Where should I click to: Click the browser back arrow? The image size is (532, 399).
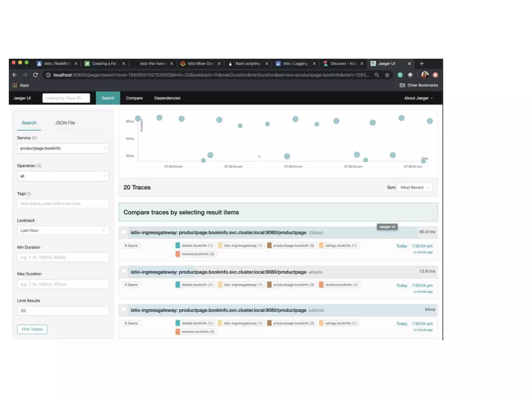coord(15,75)
